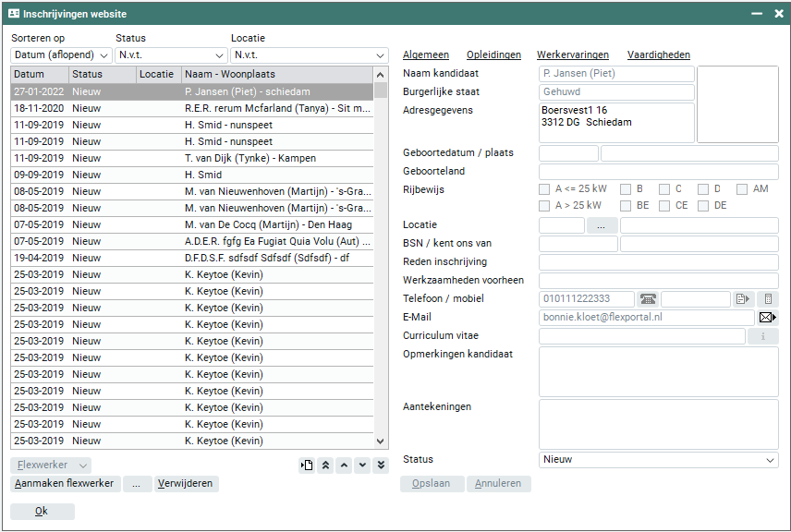The image size is (791, 532).
Task: Check the rijbewijs B checkbox
Action: tap(626, 189)
